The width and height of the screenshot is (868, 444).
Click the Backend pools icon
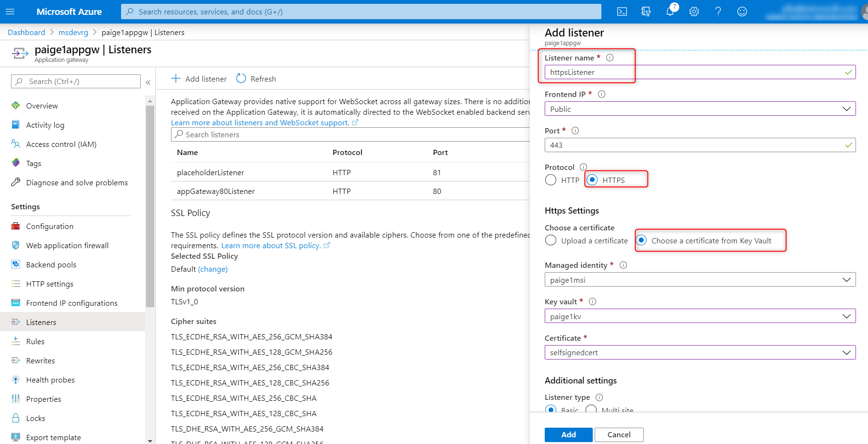pyautogui.click(x=16, y=264)
